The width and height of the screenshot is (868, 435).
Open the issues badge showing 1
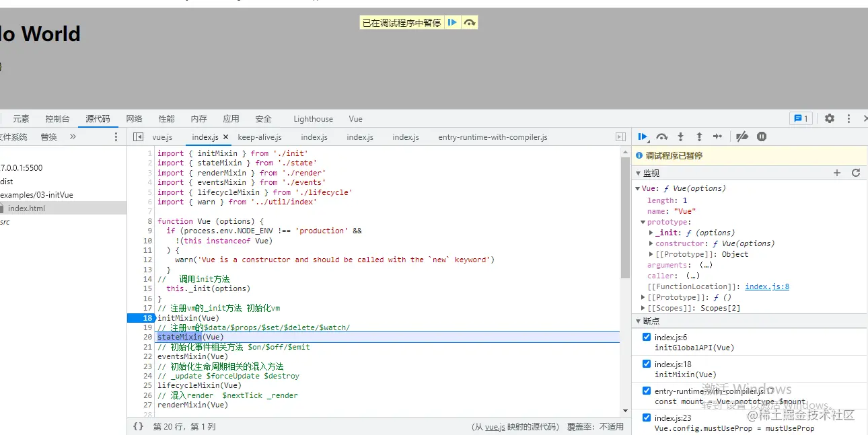pyautogui.click(x=801, y=118)
